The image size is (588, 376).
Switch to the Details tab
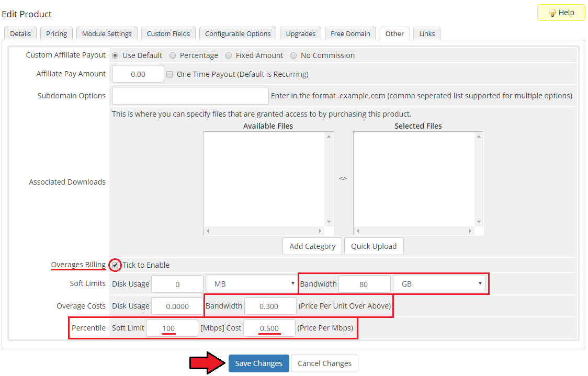[x=20, y=34]
